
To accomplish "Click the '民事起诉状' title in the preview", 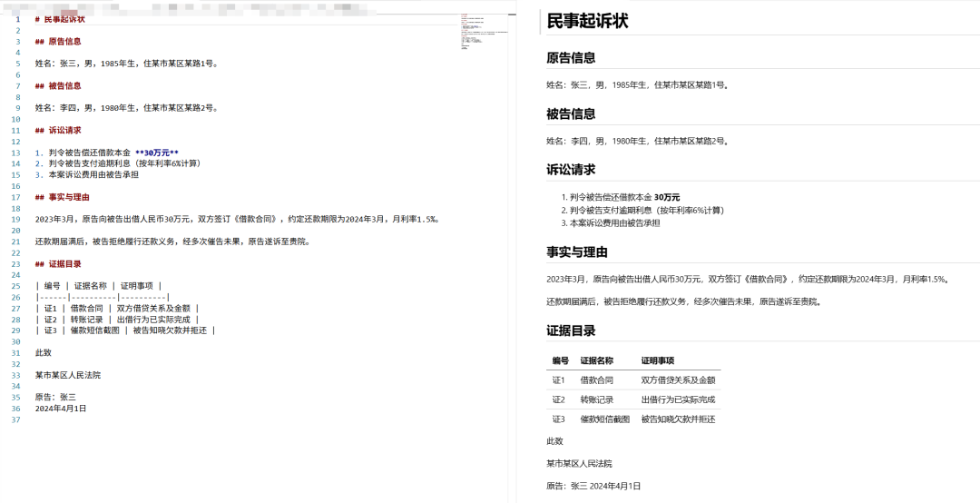I will click(587, 21).
